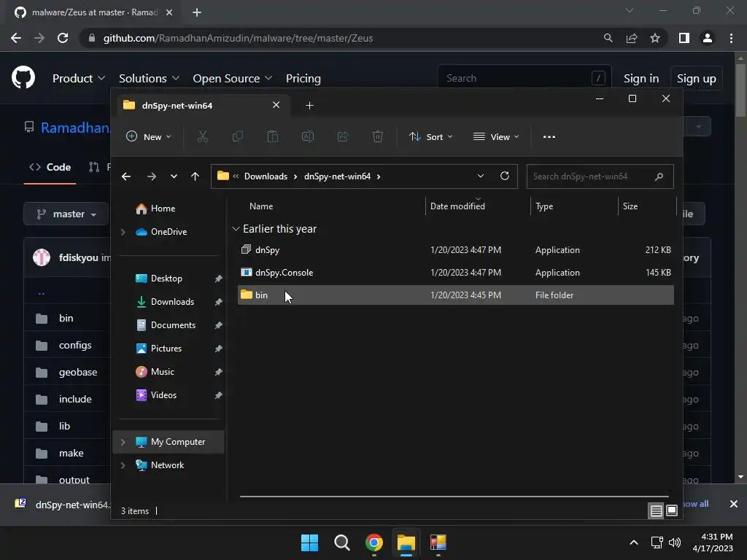
Task: Open the Sort dropdown
Action: point(430,136)
